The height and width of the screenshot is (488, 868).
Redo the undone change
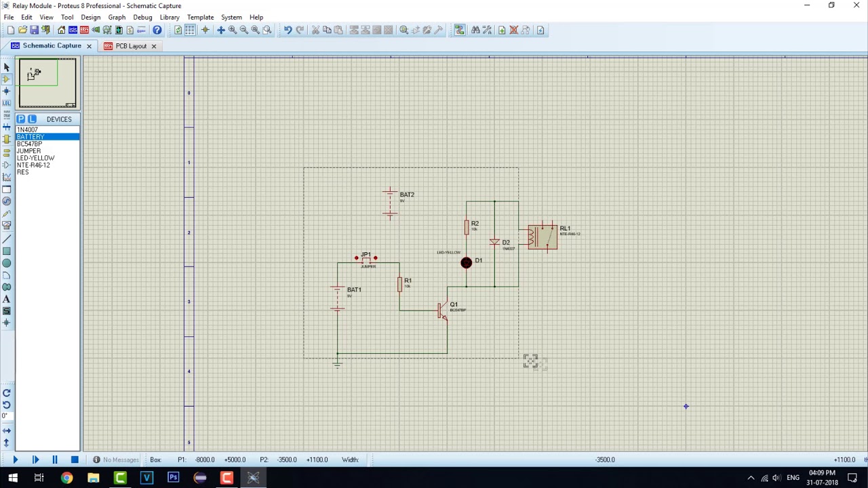299,30
